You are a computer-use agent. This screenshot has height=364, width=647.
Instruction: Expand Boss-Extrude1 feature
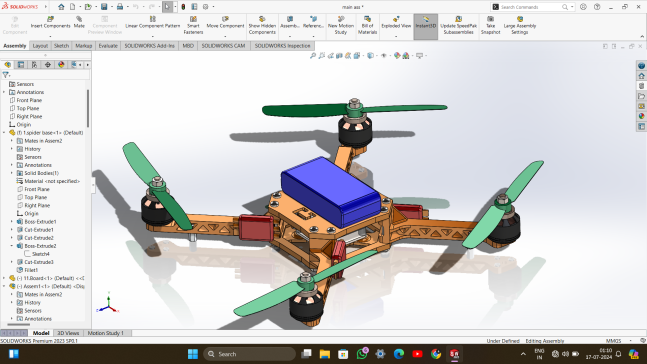pos(12,222)
